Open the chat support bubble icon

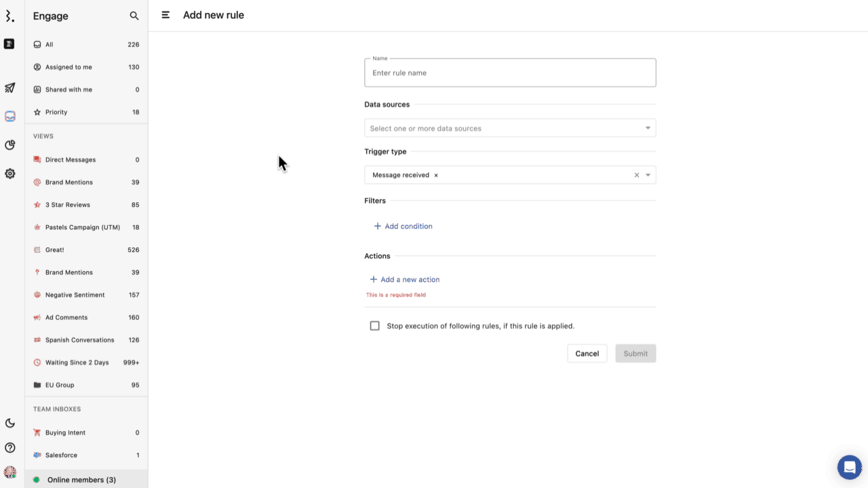point(849,467)
